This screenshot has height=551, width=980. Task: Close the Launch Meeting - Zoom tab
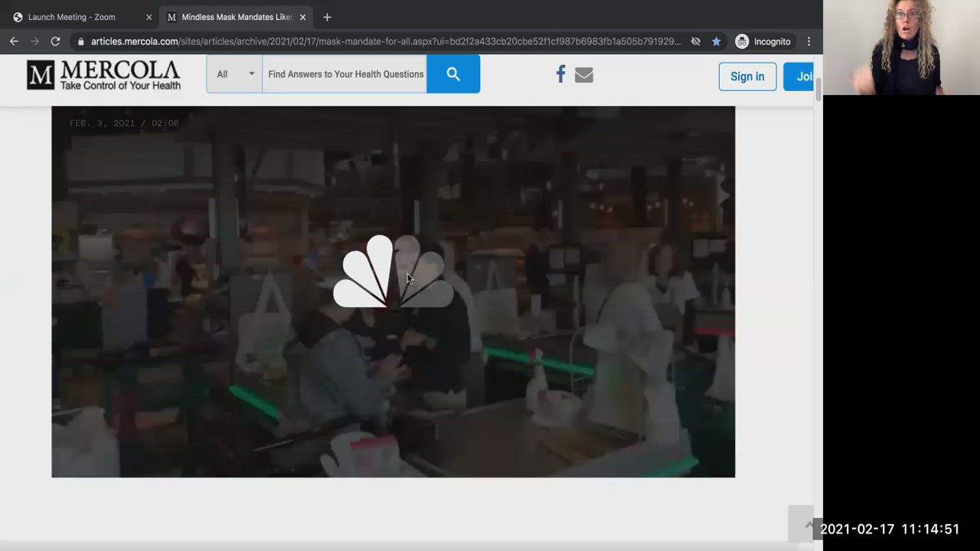[x=149, y=17]
